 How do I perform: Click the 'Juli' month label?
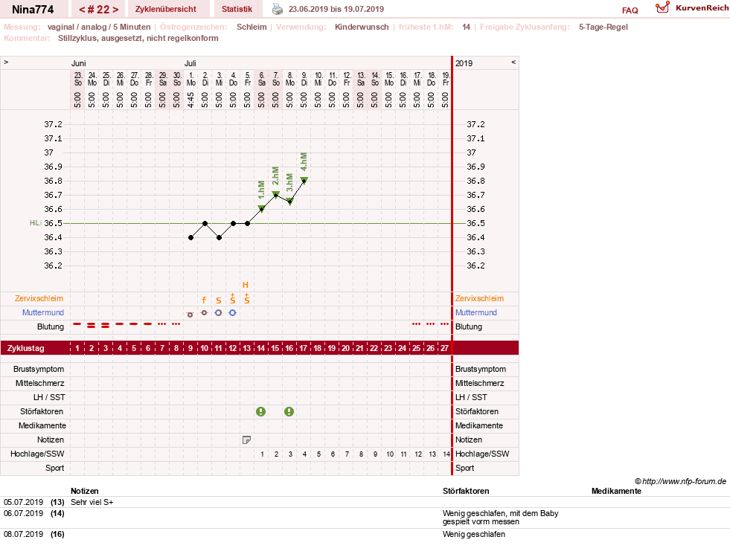click(190, 63)
